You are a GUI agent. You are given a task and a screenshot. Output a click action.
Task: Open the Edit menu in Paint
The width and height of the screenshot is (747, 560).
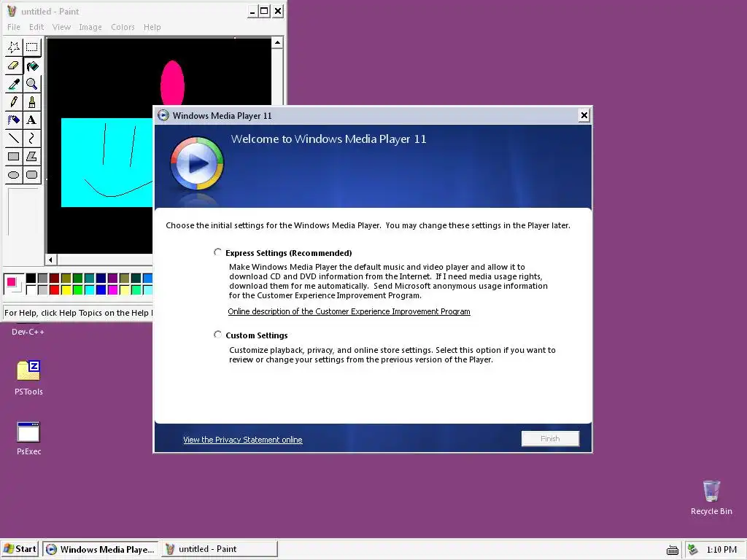36,27
